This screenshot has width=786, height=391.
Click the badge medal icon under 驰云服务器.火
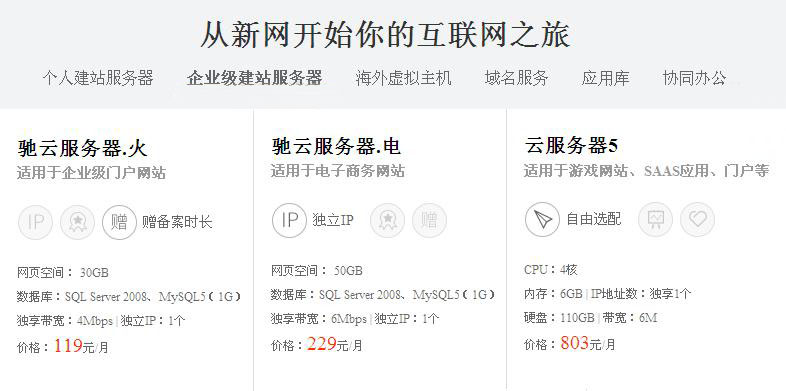(x=77, y=222)
